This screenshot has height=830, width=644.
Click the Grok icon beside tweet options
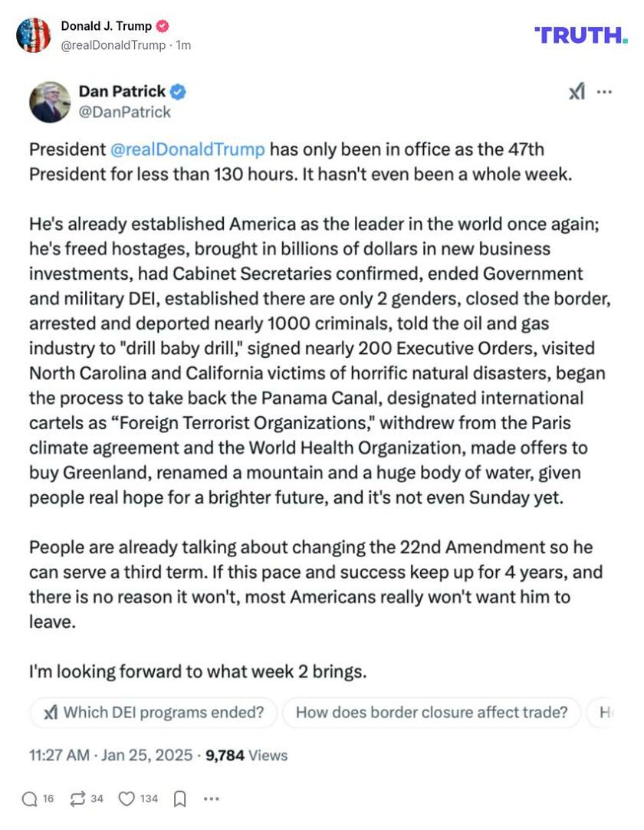[x=577, y=92]
